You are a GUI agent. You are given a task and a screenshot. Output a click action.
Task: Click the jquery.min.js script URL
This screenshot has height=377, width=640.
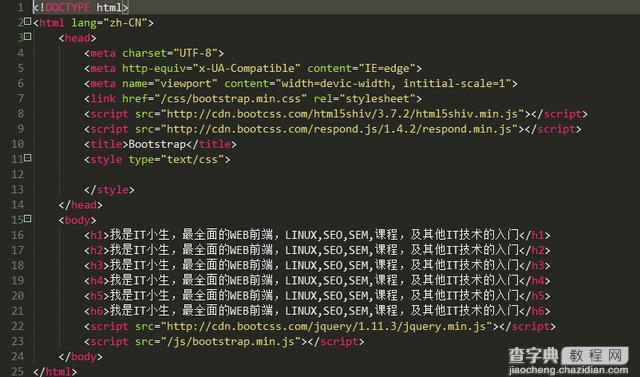click(326, 326)
